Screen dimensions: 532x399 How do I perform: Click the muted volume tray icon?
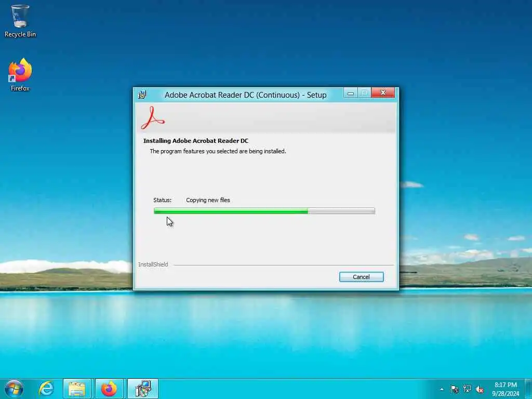click(x=480, y=390)
